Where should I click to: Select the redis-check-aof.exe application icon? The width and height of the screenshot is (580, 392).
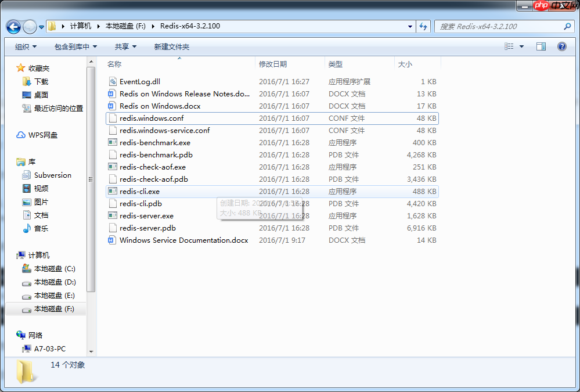click(113, 167)
